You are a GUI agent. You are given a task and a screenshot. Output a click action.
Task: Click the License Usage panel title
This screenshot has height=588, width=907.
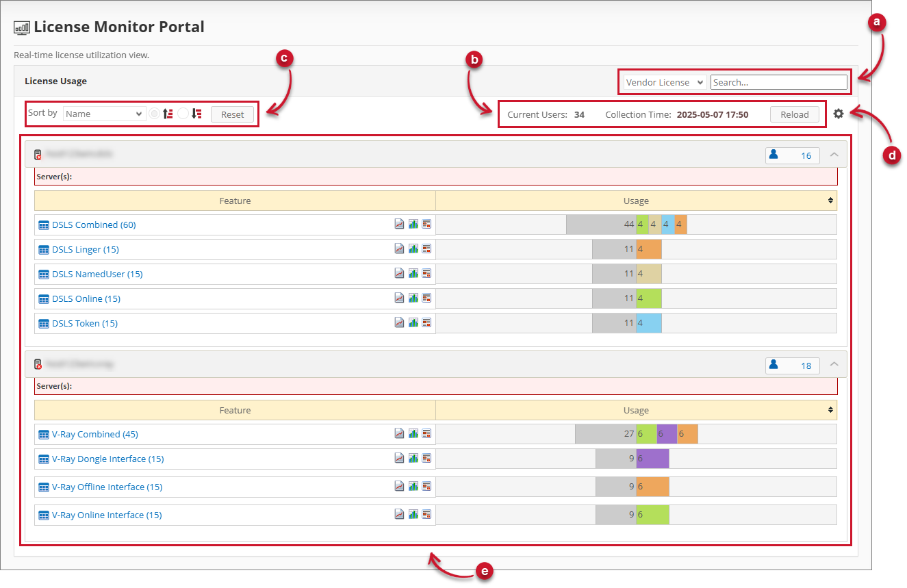pos(55,81)
